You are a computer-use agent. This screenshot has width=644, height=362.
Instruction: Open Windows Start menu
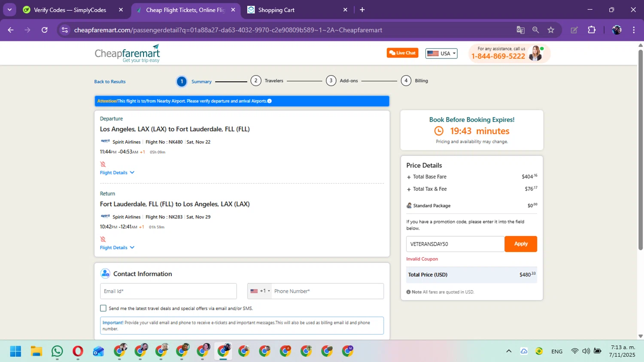point(15,351)
